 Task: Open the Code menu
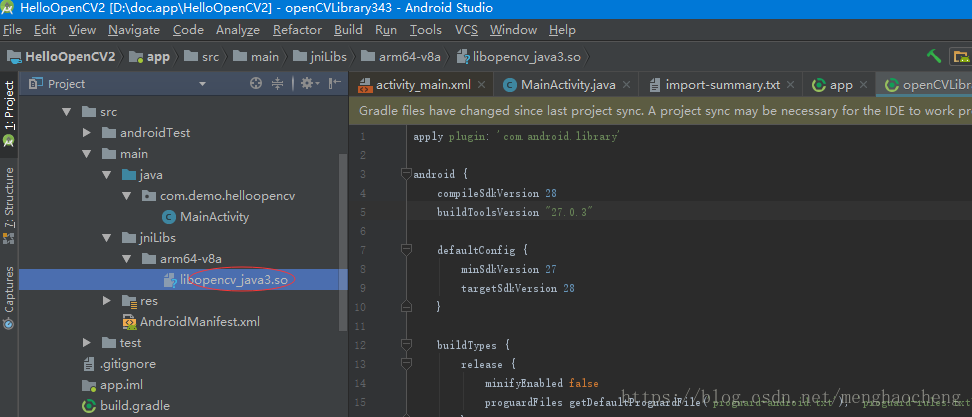coord(188,30)
